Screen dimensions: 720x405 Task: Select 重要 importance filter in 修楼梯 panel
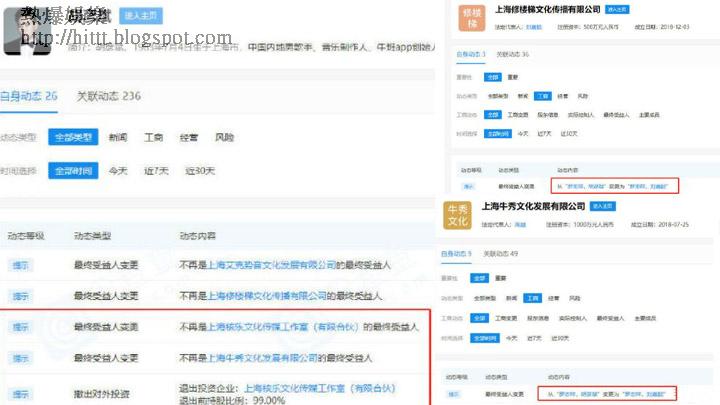[x=513, y=77]
